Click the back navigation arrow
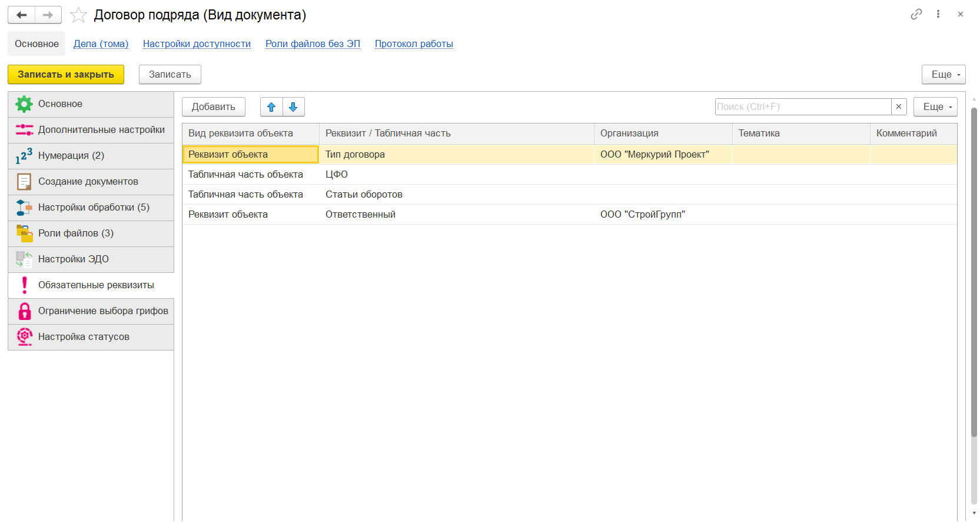The image size is (980, 527). 22,15
